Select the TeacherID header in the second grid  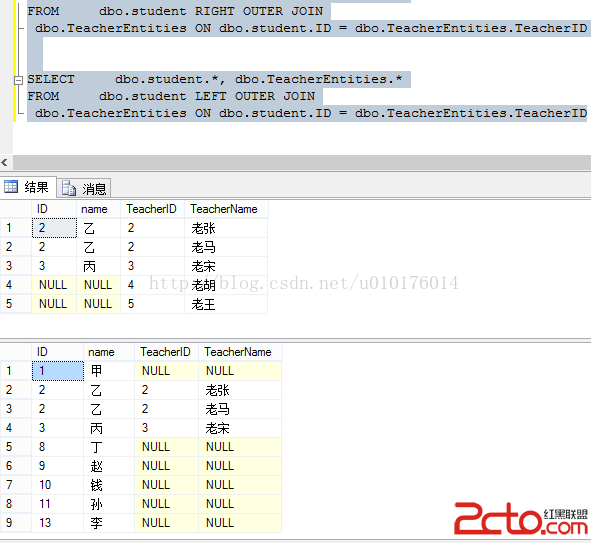(166, 352)
